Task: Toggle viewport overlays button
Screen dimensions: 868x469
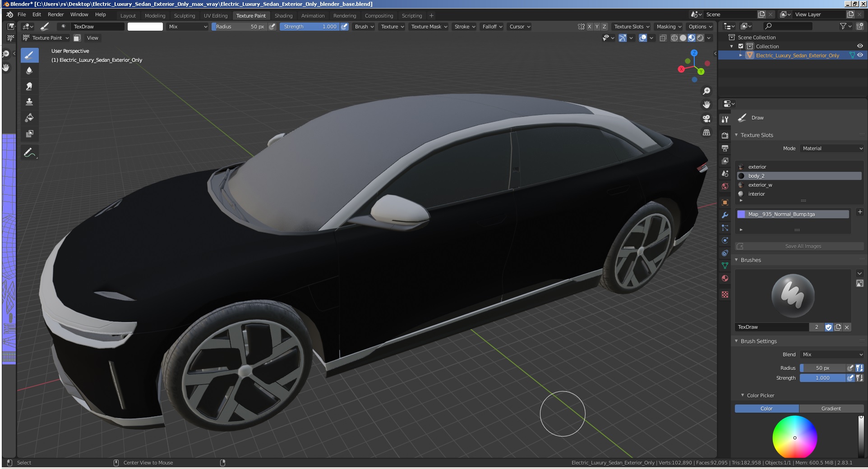Action: click(643, 38)
